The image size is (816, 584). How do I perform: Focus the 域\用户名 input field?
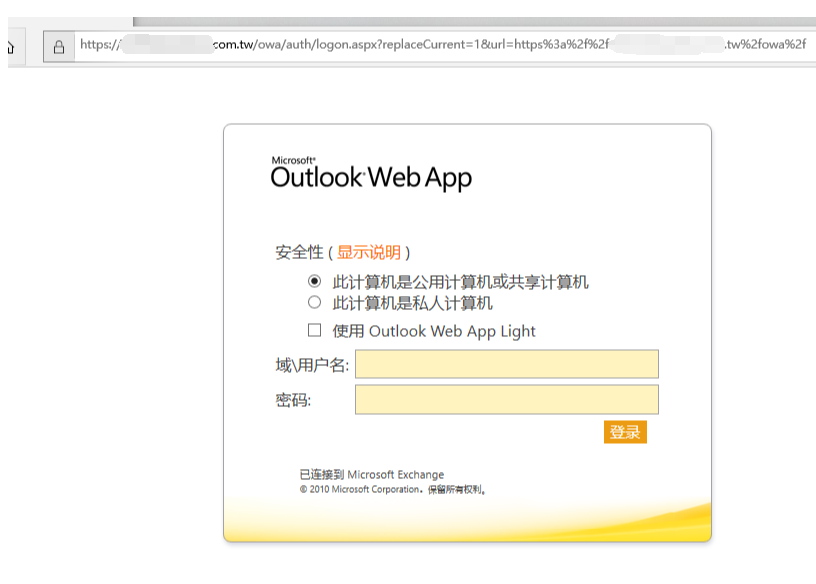tap(507, 364)
